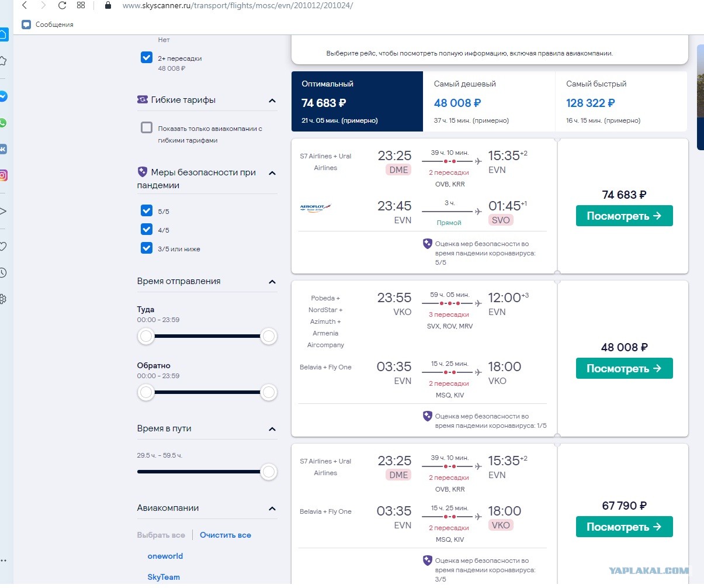
Task: Go back with the browser back arrow
Action: click(x=25, y=5)
